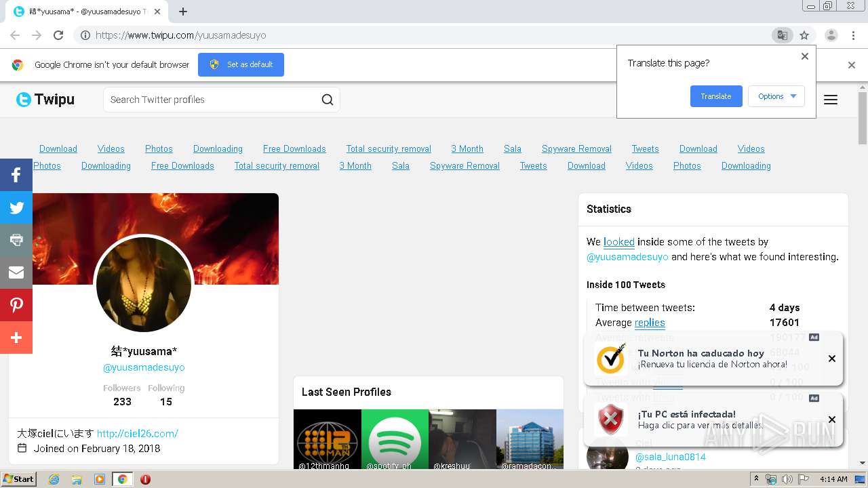Click the 'looked' link in Statistics

[x=619, y=242]
